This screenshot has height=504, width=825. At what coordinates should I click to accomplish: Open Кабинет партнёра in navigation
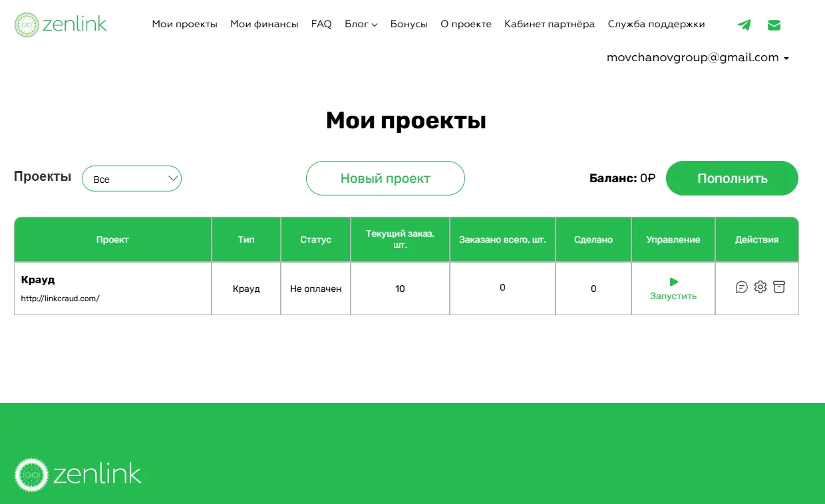[550, 24]
